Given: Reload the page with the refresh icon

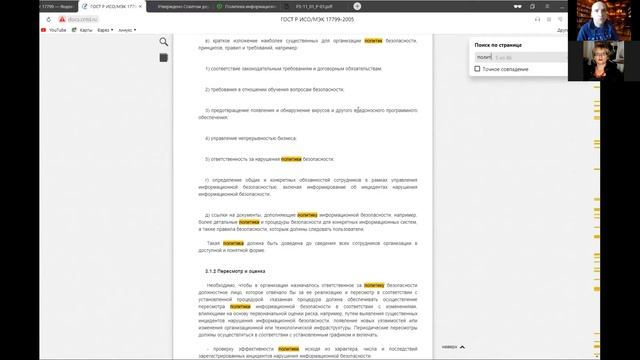Looking at the screenshot, I should (49, 19).
